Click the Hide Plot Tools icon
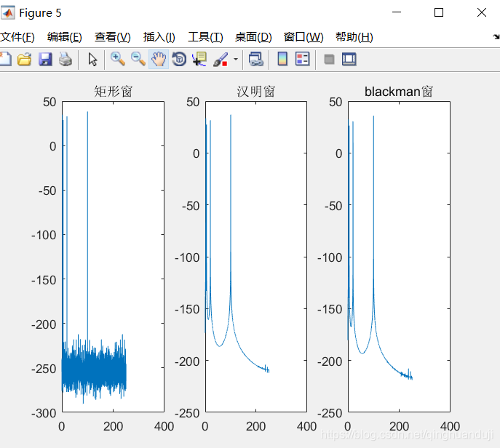This screenshot has height=448, width=500. coord(329,59)
